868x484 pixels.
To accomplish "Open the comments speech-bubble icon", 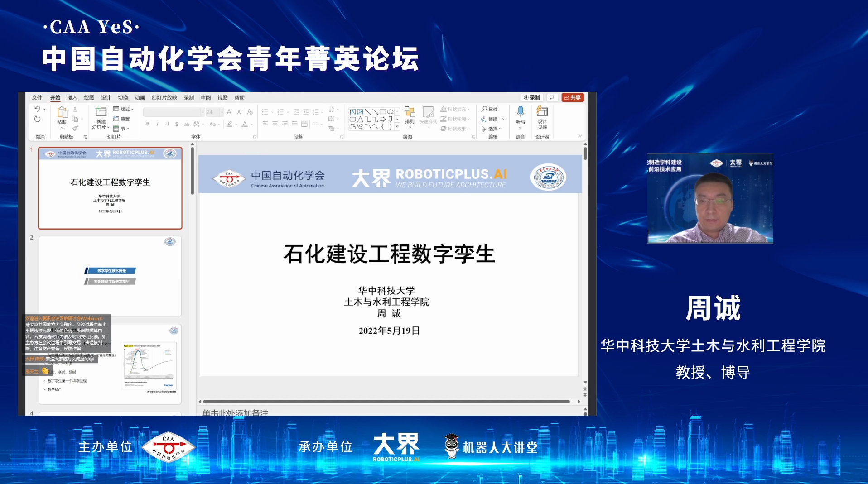I will click(551, 97).
